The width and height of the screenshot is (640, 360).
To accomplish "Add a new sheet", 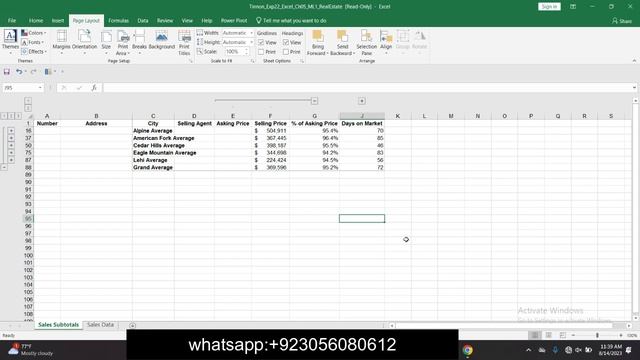I will click(132, 325).
